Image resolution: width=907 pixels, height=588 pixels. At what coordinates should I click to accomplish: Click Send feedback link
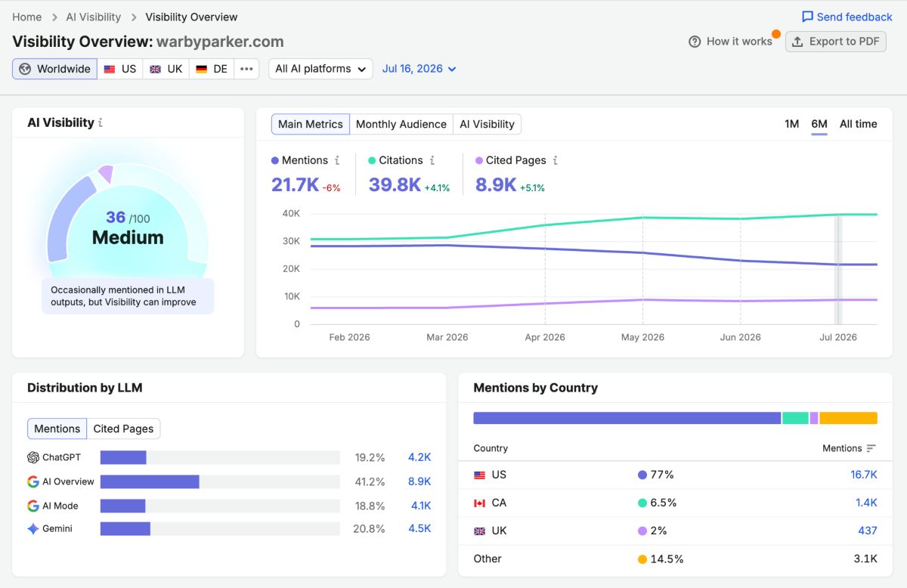pos(847,17)
